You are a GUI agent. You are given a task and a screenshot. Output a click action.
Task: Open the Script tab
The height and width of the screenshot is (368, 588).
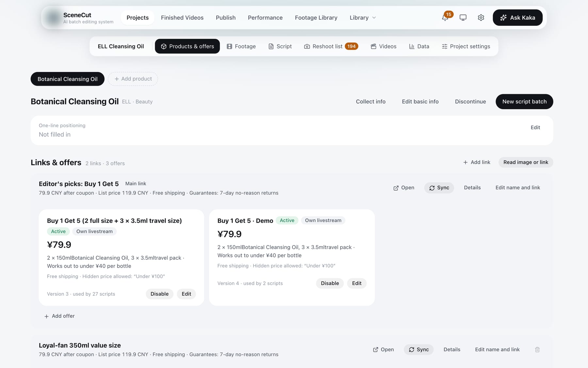tap(280, 46)
